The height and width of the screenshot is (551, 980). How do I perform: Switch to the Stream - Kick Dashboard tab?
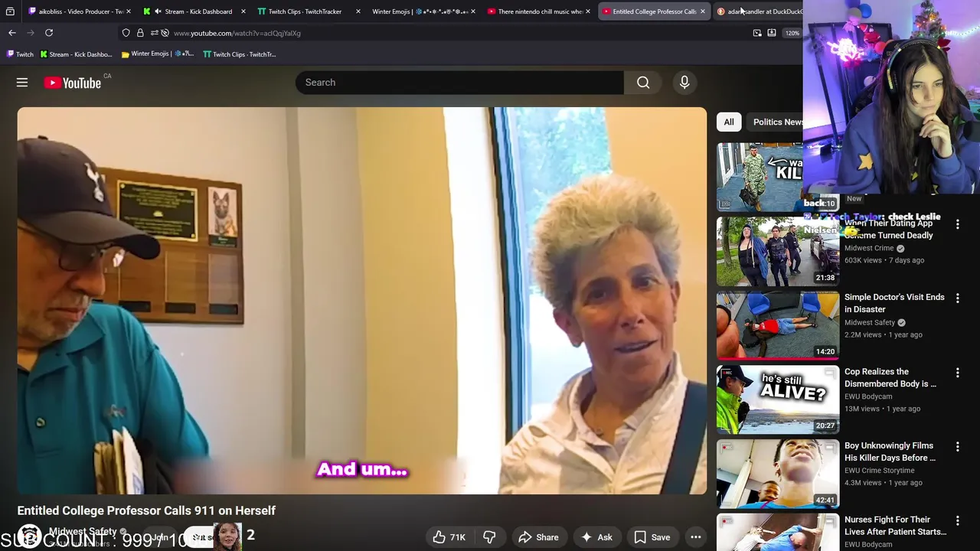click(193, 11)
